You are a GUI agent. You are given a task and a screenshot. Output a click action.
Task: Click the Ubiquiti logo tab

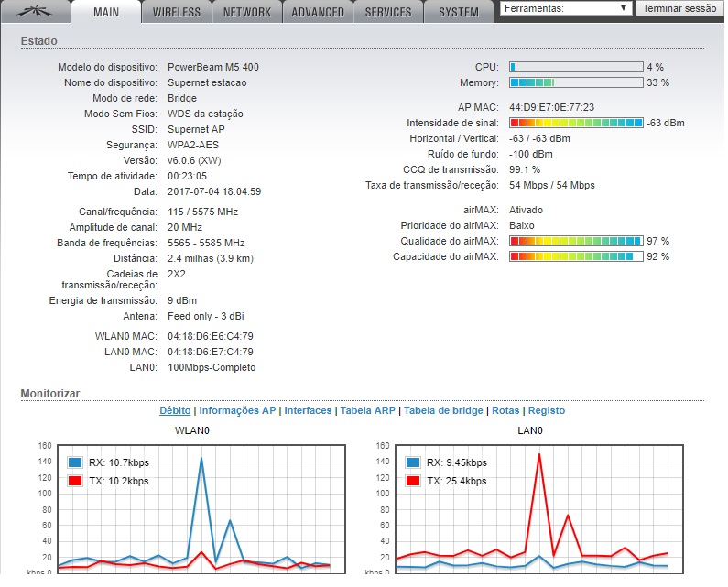[x=36, y=12]
